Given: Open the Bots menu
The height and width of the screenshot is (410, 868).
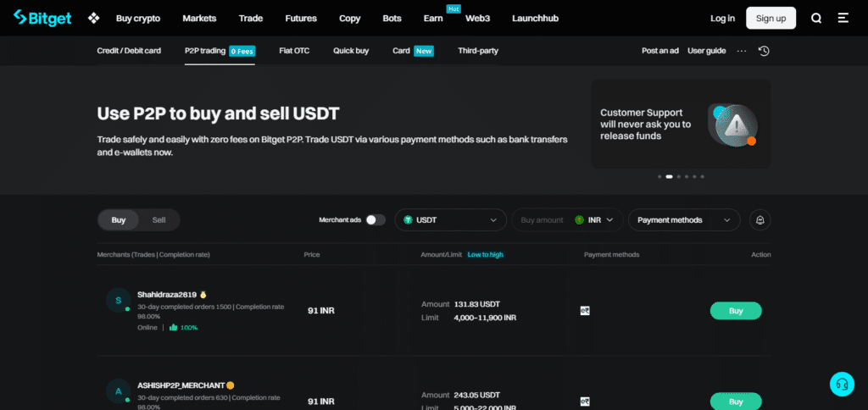Looking at the screenshot, I should 392,19.
